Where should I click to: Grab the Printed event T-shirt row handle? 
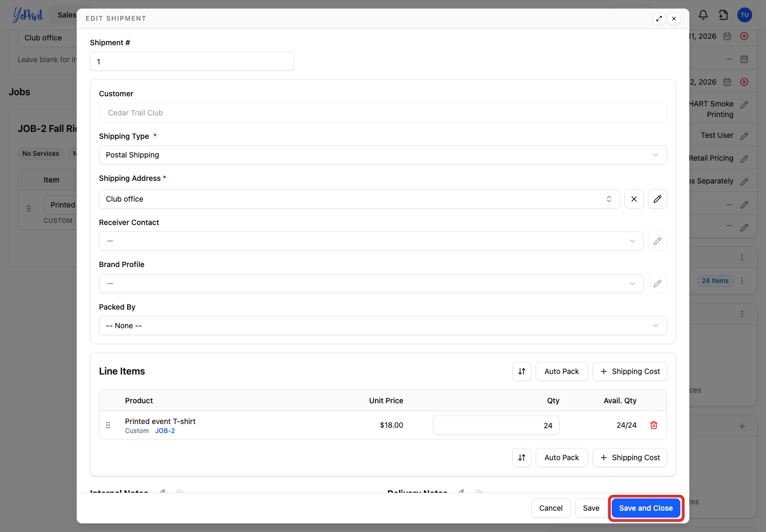point(108,425)
